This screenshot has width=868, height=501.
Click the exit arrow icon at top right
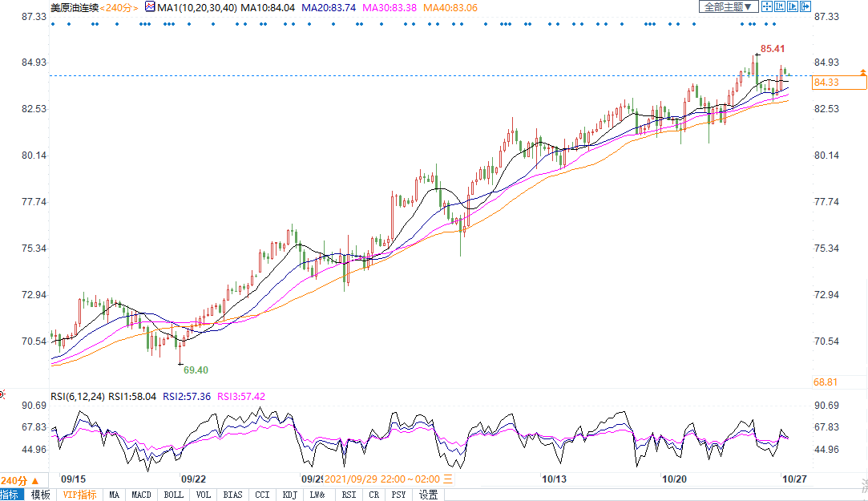point(805,6)
